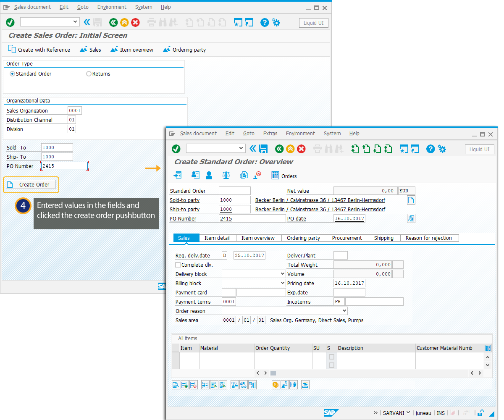The width and height of the screenshot is (504, 420).
Task: Click Ship-to party link label
Action: pyautogui.click(x=185, y=210)
